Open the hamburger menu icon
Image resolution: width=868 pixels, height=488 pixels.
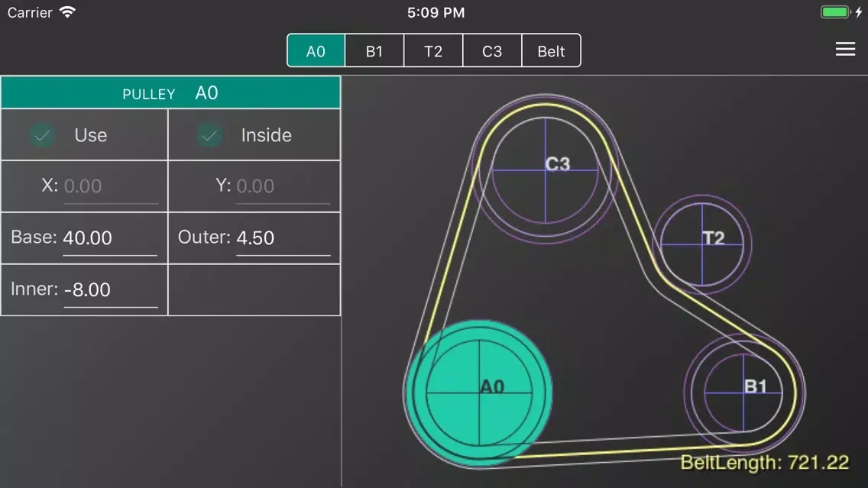click(845, 49)
